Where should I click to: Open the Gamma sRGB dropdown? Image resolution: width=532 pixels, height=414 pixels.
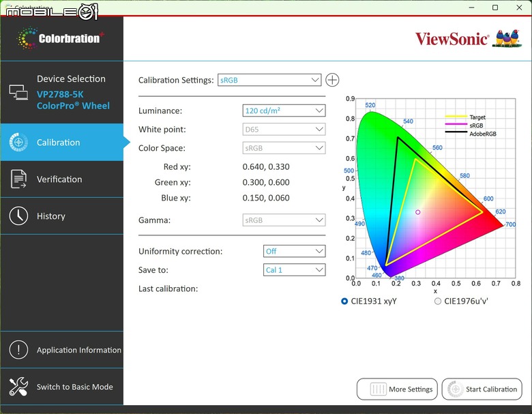[284, 220]
